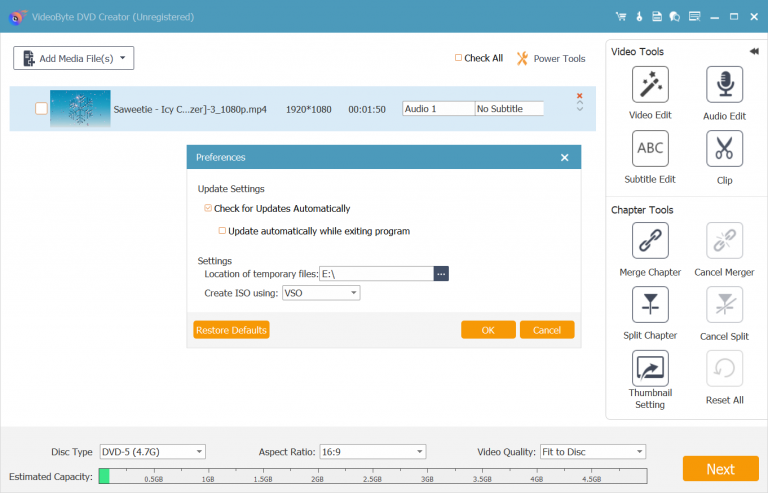Click the 1920*1080 resolution value

click(x=309, y=109)
